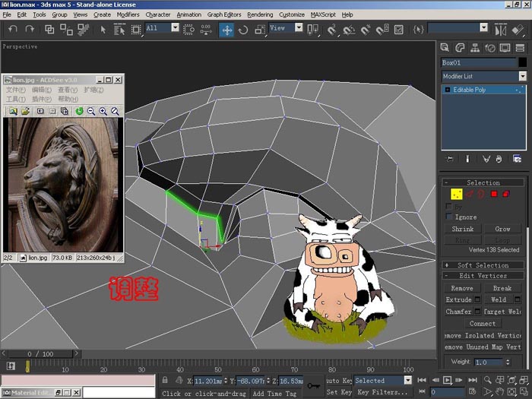Click the Remove vertices button
The image size is (532, 399).
click(x=462, y=288)
